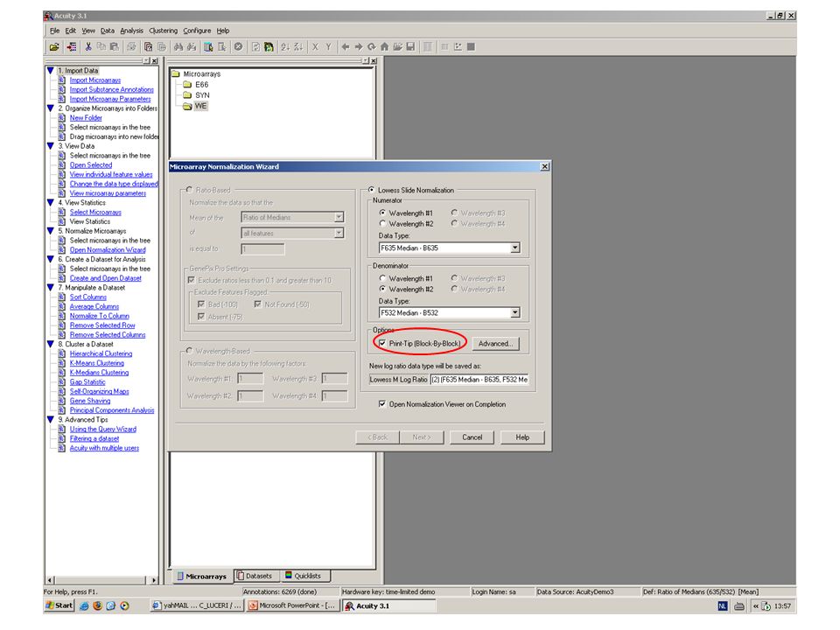Click the import toolbar icon with red arrow
840x630 pixels.
tap(71, 47)
